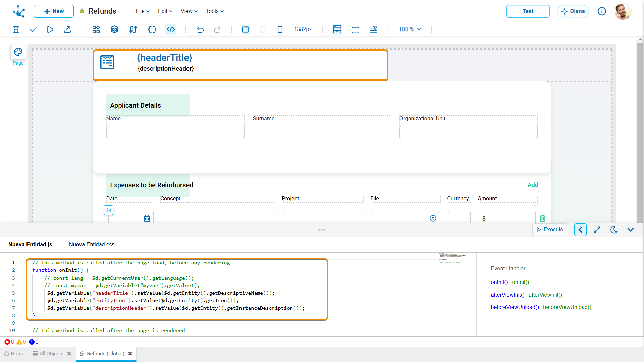Open the 100 % zoom dropdown
The width and height of the screenshot is (644, 362).
(x=410, y=29)
